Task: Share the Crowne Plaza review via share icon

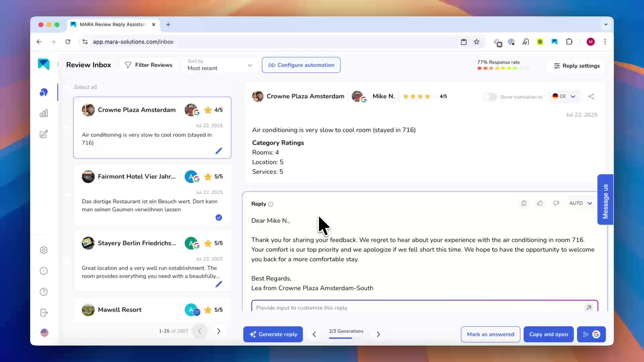Action: [591, 96]
